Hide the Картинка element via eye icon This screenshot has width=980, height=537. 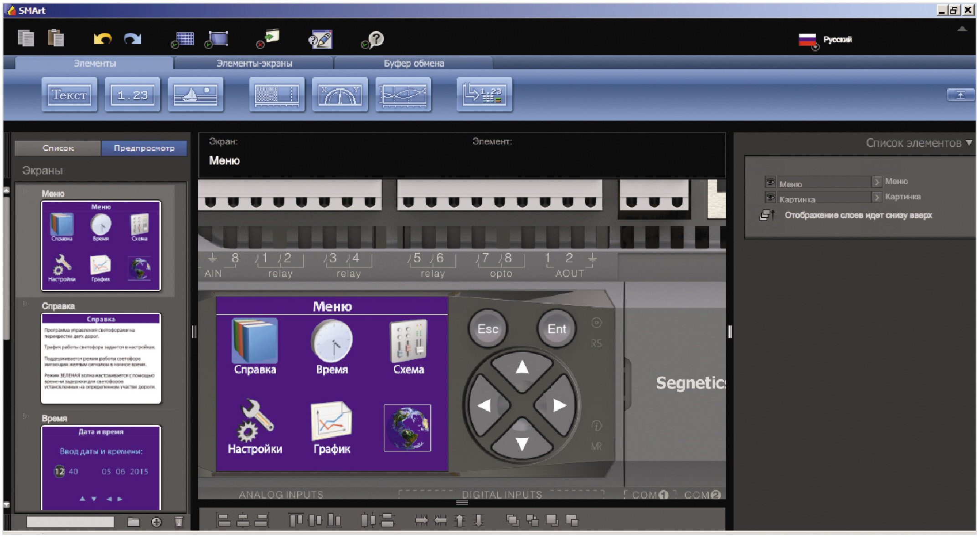point(770,198)
